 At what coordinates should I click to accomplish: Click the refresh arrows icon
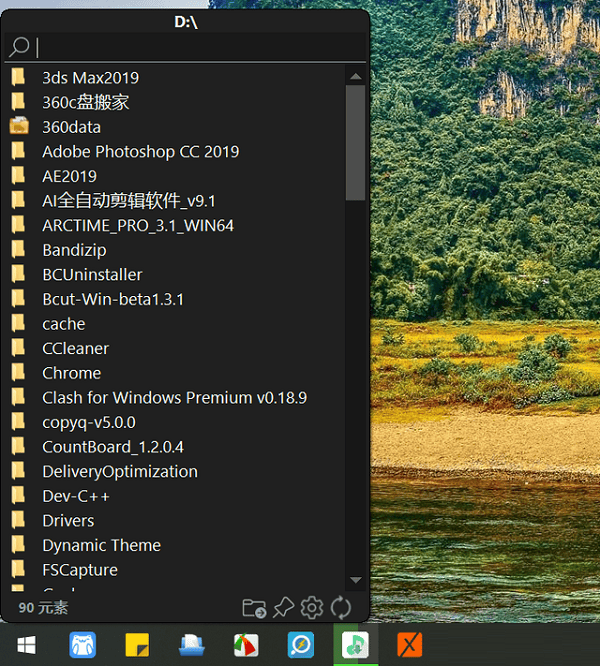341,607
